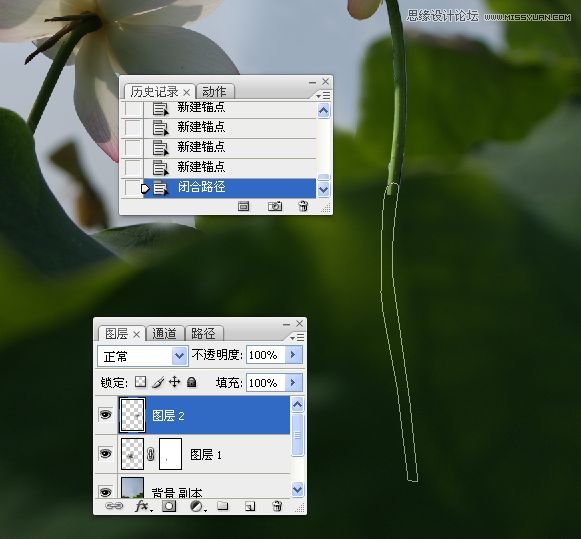The image size is (581, 539).
Task: Create a new group folder icon
Action: pos(222,506)
